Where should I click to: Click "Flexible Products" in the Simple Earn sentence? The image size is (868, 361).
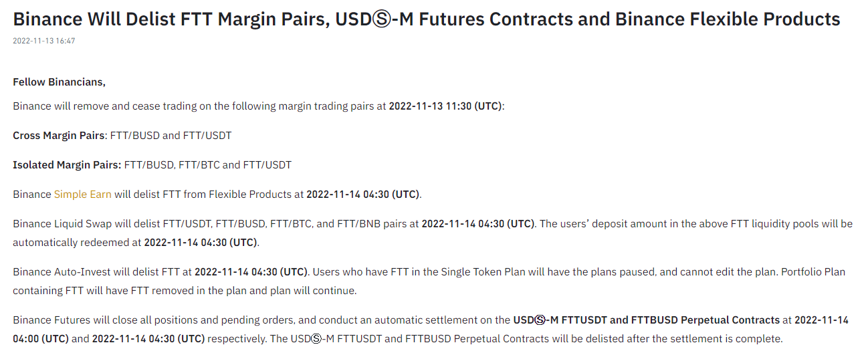(x=249, y=195)
